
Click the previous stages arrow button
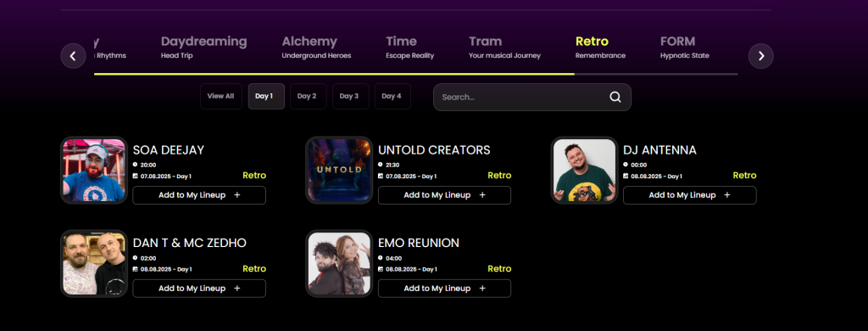(73, 56)
